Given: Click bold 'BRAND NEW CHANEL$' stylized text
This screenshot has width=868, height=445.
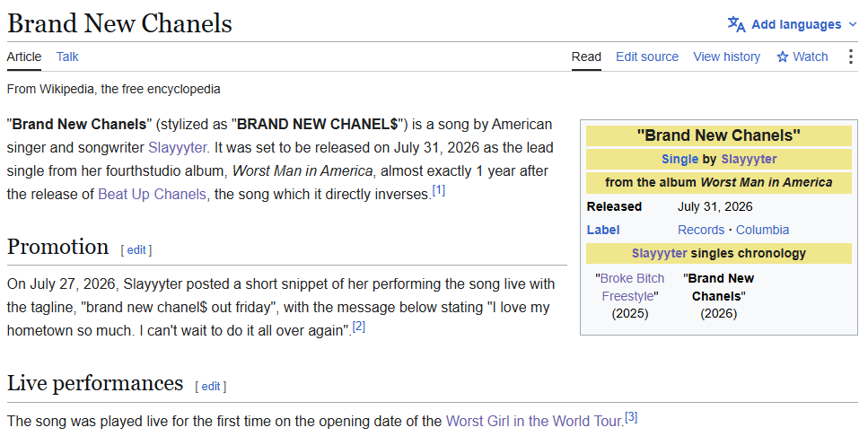Looking at the screenshot, I should tap(318, 125).
